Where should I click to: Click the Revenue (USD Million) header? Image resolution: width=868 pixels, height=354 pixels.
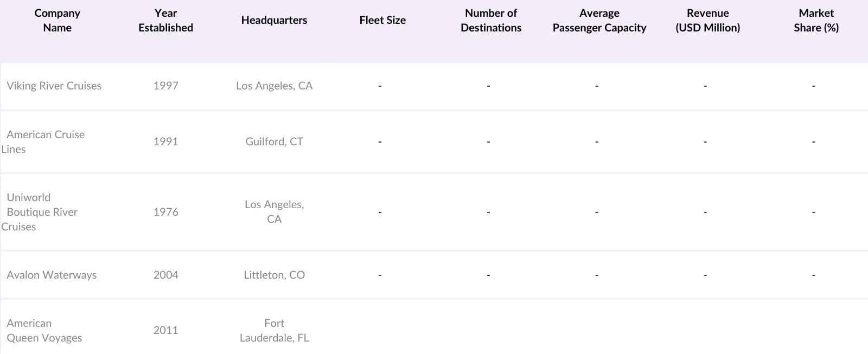point(707,21)
